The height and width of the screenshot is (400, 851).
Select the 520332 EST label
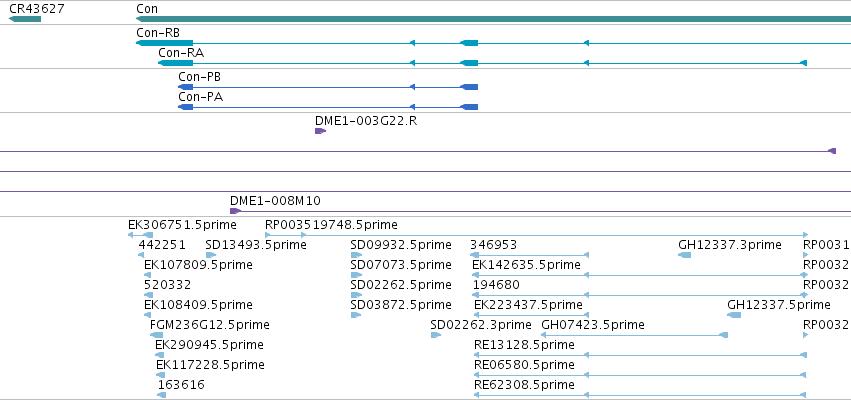[x=168, y=285]
